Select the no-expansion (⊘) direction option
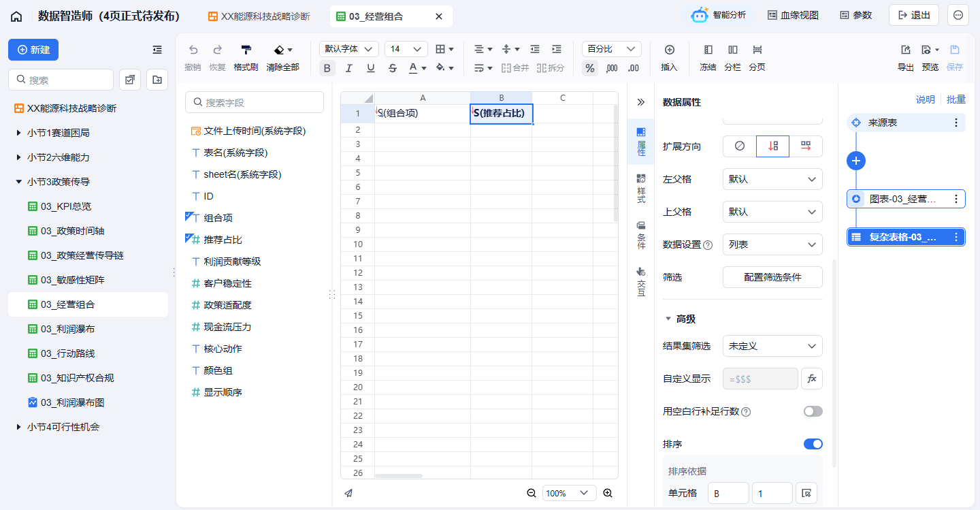This screenshot has height=510, width=980. click(740, 146)
